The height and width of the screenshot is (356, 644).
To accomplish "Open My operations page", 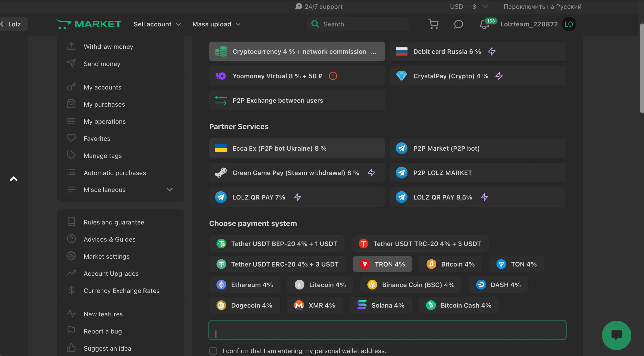I will [105, 121].
